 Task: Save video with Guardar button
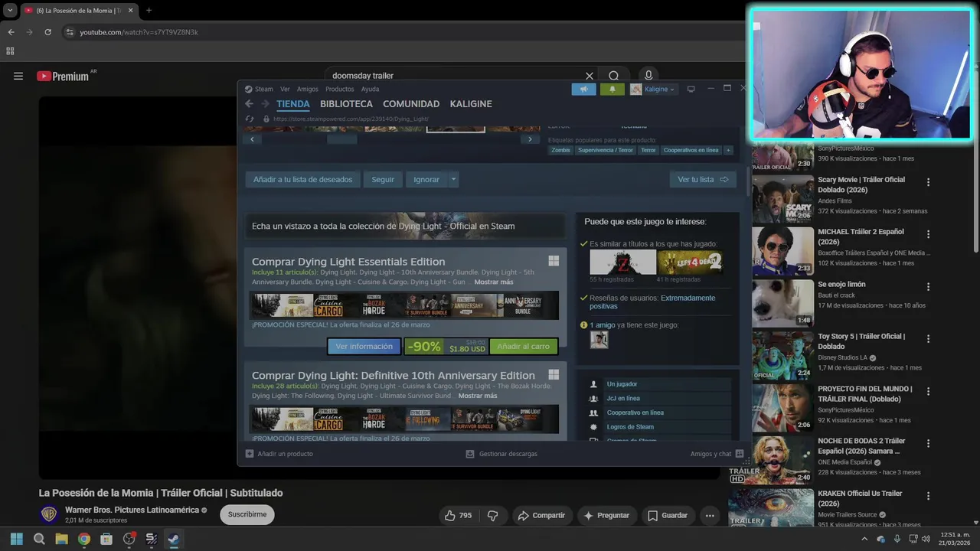tap(668, 515)
